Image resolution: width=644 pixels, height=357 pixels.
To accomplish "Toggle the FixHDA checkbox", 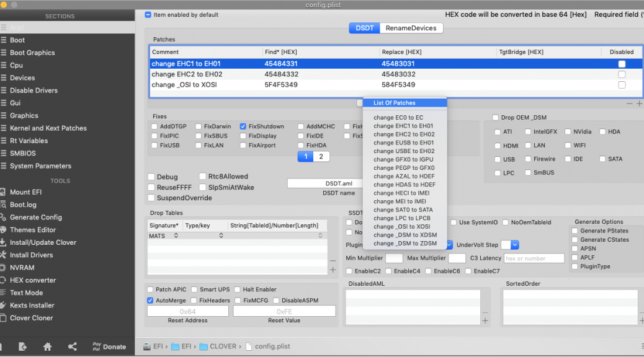I will [301, 145].
